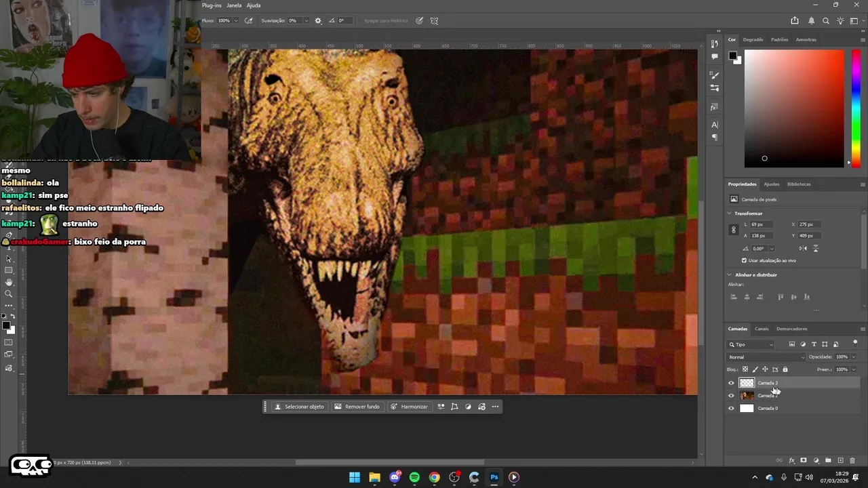This screenshot has width=868, height=488.
Task: Toggle Usar atualização ao vivo checkbox
Action: pyautogui.click(x=744, y=260)
